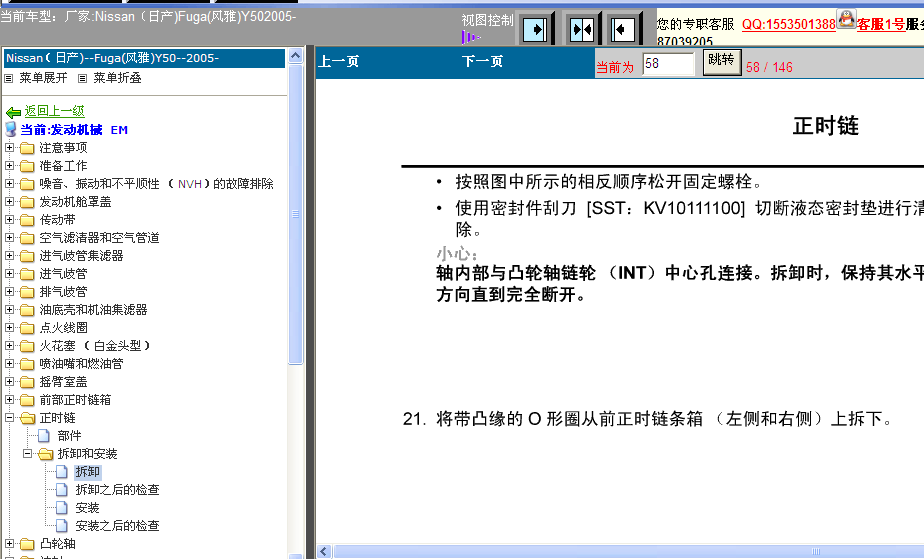The height and width of the screenshot is (559, 924).
Task: Expand the 凸轮轴 tree node
Action: click(9, 543)
